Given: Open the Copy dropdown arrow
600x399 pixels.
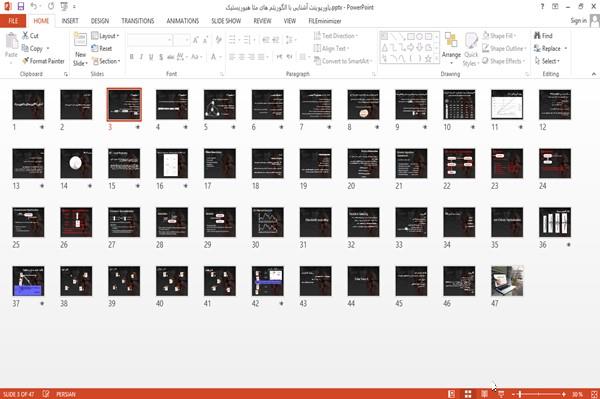Looking at the screenshot, I should (x=48, y=48).
